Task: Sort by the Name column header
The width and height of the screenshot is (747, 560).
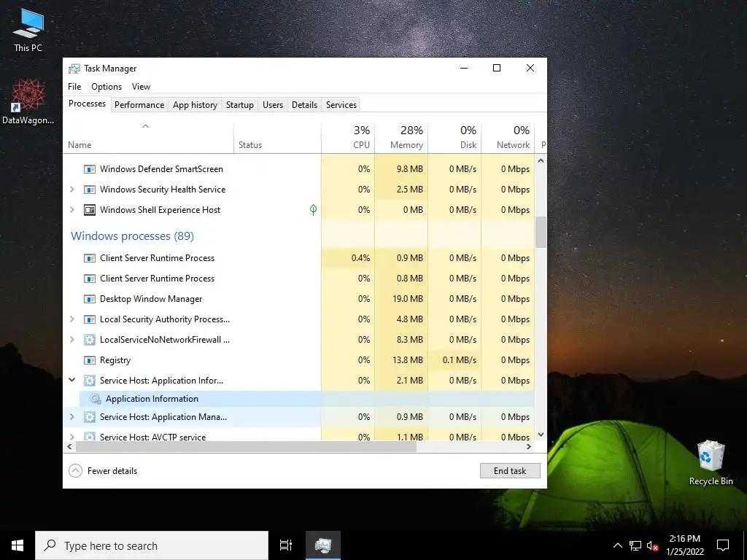Action: [x=148, y=138]
